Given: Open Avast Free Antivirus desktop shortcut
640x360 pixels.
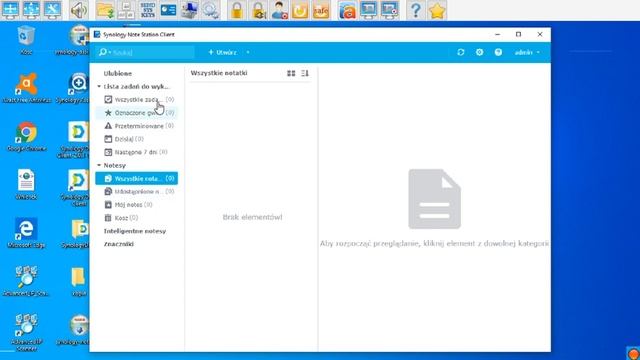Looking at the screenshot, I should coord(27,88).
